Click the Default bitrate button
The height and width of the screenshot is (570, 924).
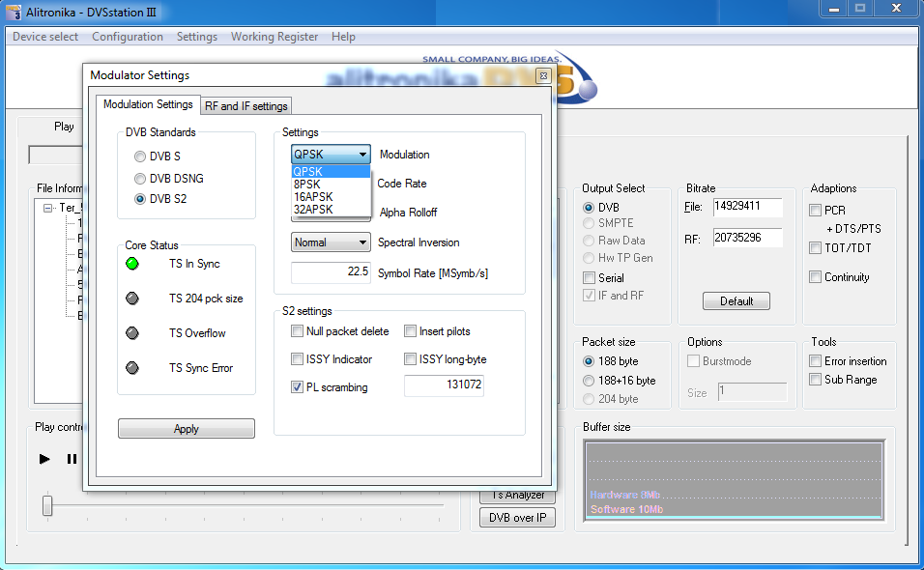click(x=736, y=301)
